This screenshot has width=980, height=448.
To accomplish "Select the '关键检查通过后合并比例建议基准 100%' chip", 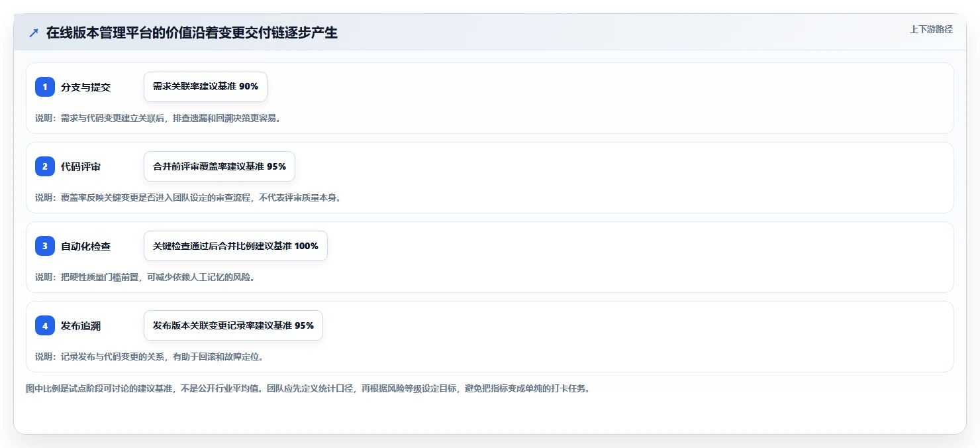I will 236,246.
